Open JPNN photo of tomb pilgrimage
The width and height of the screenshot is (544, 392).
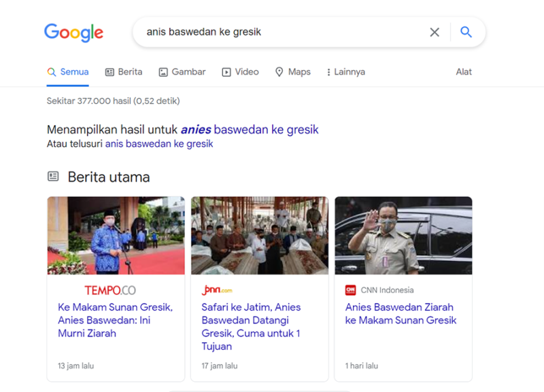[x=260, y=236]
